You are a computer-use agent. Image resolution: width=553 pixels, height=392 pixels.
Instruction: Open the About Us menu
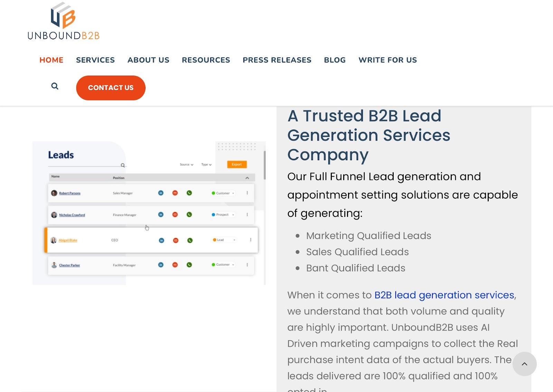[149, 60]
